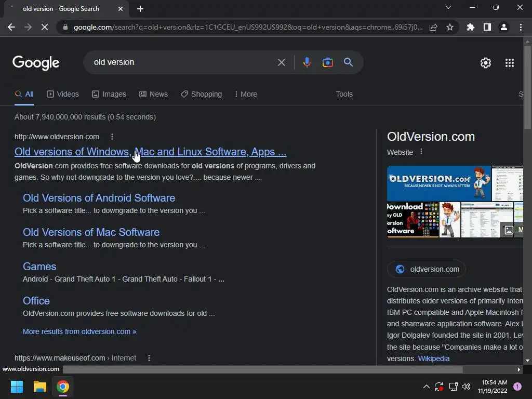Viewport: 532px width, 399px height.
Task: Switch to the Images tab
Action: [x=109, y=95]
